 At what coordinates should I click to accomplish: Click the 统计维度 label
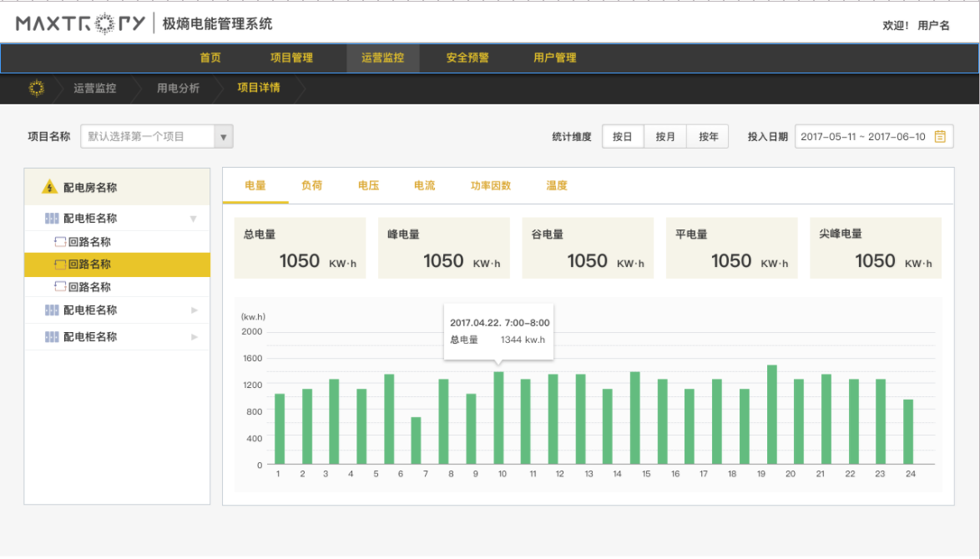click(572, 137)
